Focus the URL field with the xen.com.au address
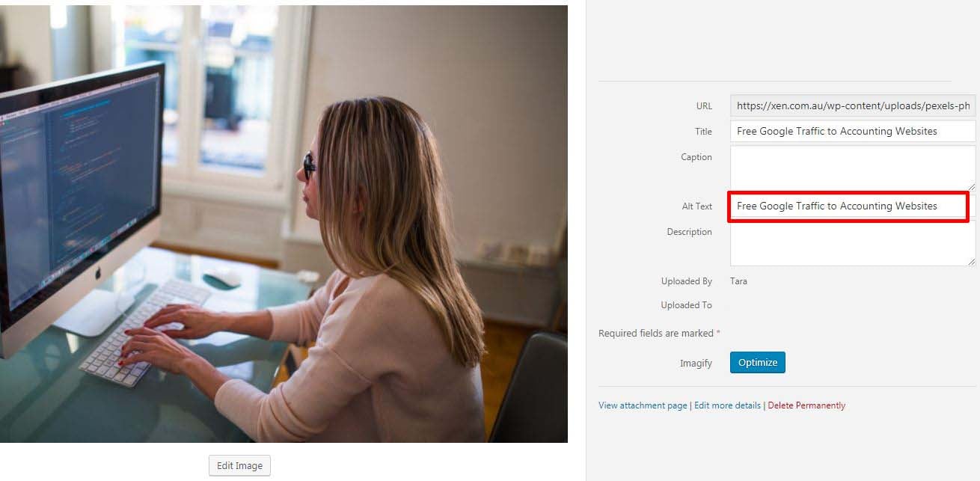Screen dimensions: 980x481 853,106
